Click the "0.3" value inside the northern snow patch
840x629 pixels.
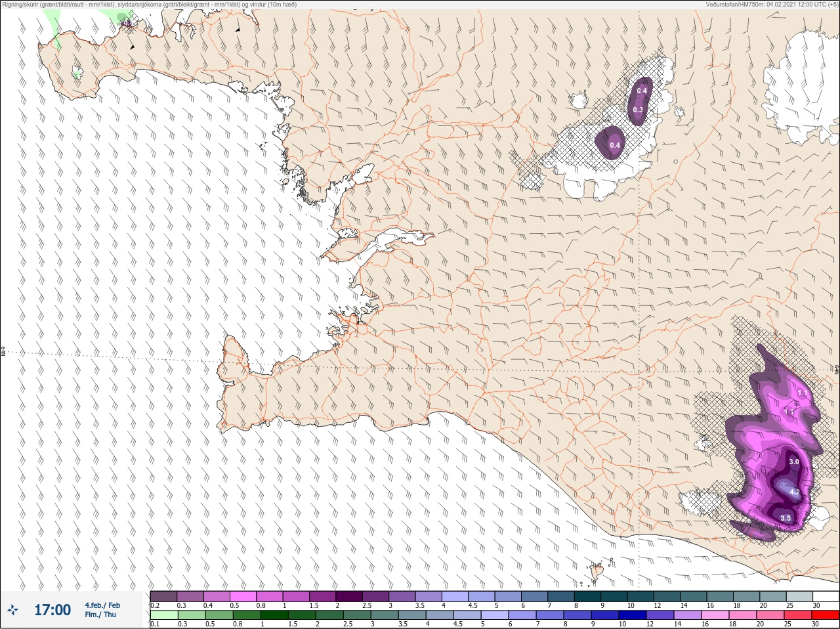point(638,110)
